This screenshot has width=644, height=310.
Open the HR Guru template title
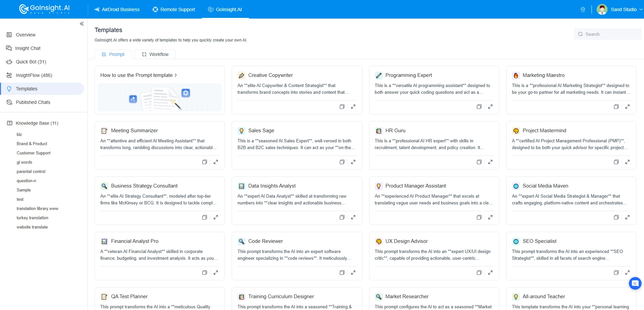tap(395, 131)
